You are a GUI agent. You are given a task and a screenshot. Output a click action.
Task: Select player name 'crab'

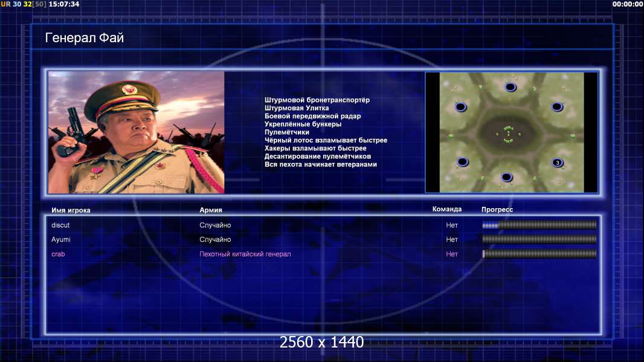pos(58,254)
